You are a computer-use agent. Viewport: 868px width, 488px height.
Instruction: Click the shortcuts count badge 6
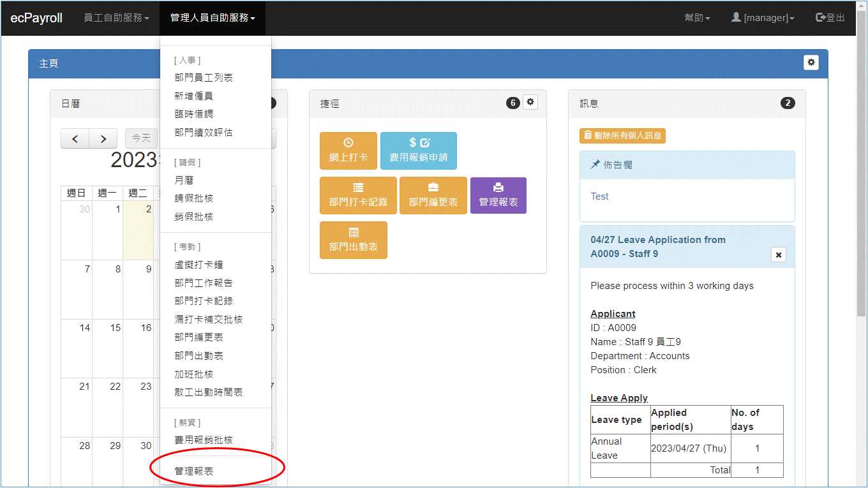point(513,103)
